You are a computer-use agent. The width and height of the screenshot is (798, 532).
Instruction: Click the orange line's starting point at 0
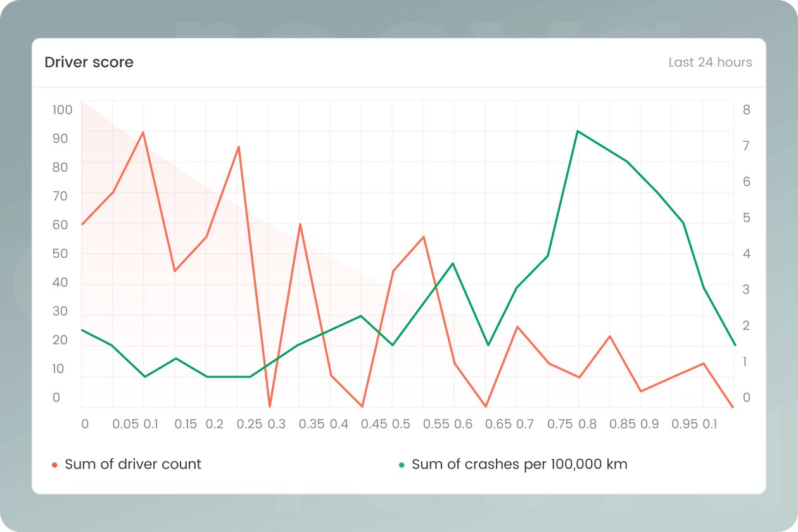83,224
